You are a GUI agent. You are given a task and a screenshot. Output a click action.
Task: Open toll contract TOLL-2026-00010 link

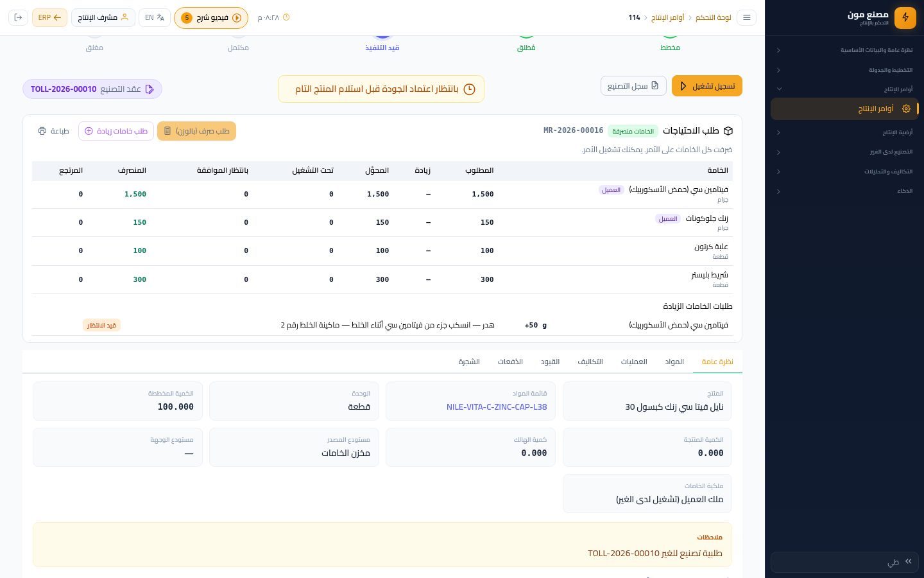[92, 89]
